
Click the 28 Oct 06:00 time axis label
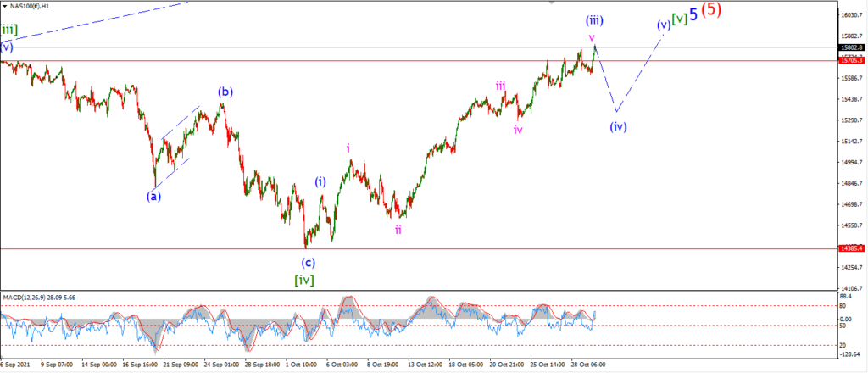590,365
